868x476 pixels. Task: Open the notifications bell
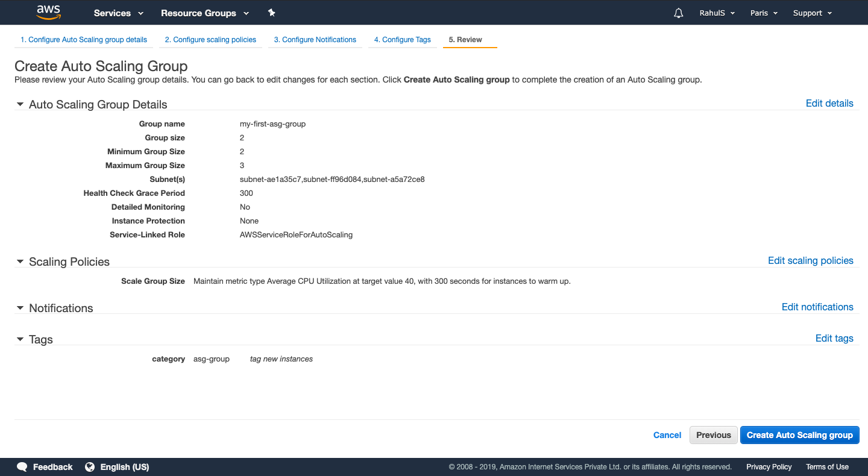coord(678,12)
